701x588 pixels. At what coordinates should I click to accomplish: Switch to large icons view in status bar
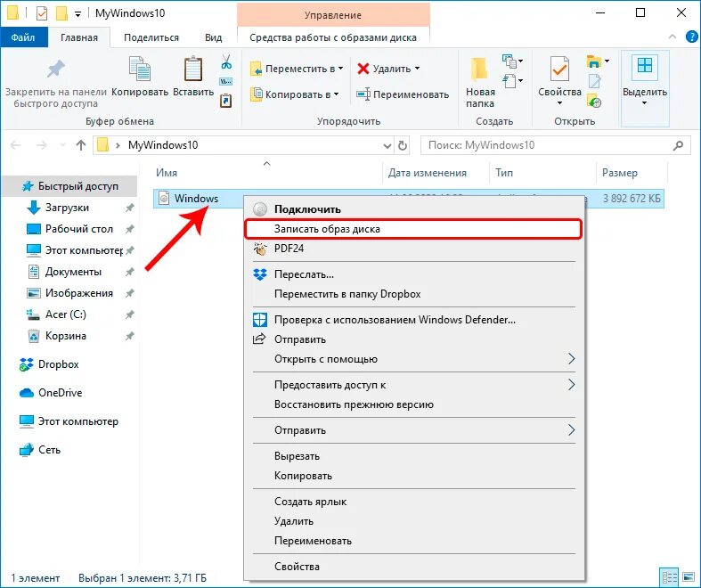tap(689, 577)
